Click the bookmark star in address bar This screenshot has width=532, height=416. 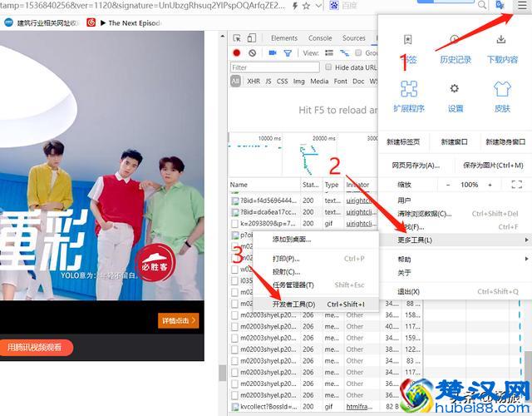pos(307,6)
